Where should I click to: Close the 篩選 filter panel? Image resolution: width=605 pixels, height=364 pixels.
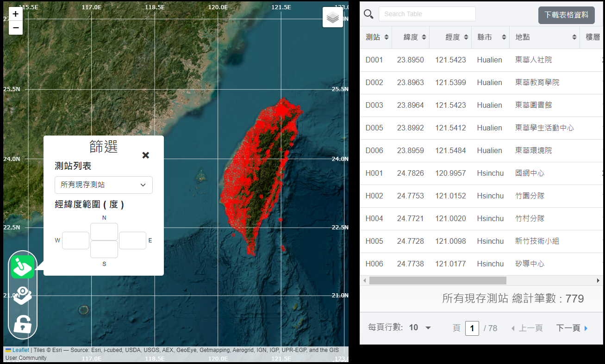coord(145,155)
